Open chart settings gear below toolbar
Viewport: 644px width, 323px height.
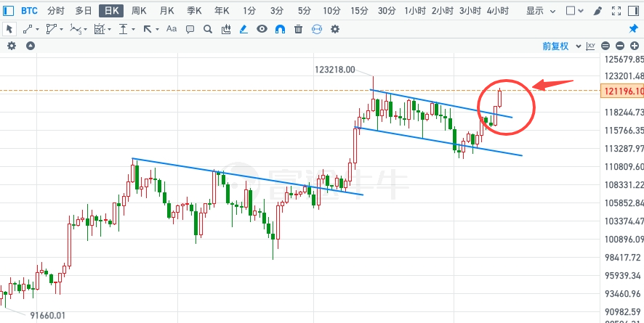pos(12,46)
